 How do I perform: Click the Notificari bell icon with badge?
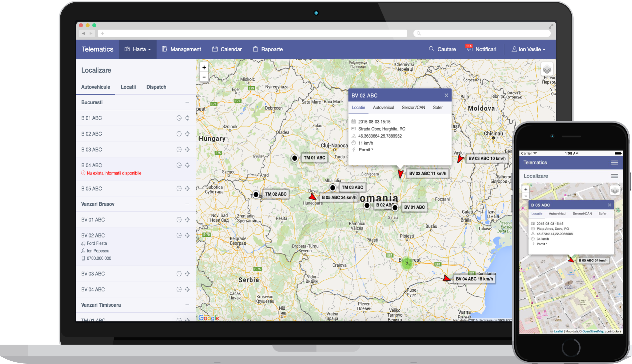(x=469, y=48)
